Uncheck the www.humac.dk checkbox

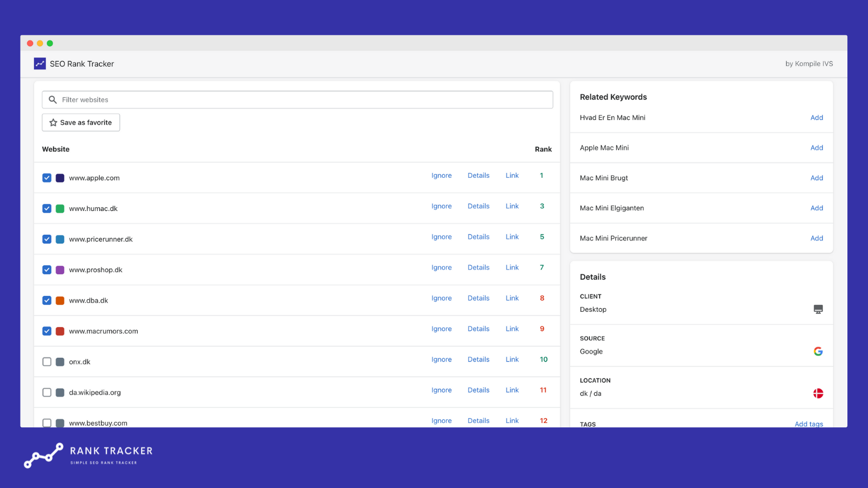[x=47, y=209]
